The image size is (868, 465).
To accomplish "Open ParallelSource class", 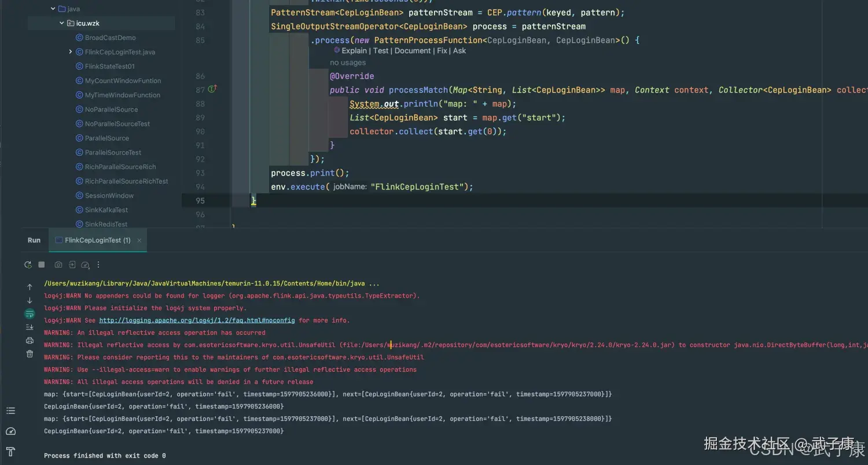I will pyautogui.click(x=107, y=138).
